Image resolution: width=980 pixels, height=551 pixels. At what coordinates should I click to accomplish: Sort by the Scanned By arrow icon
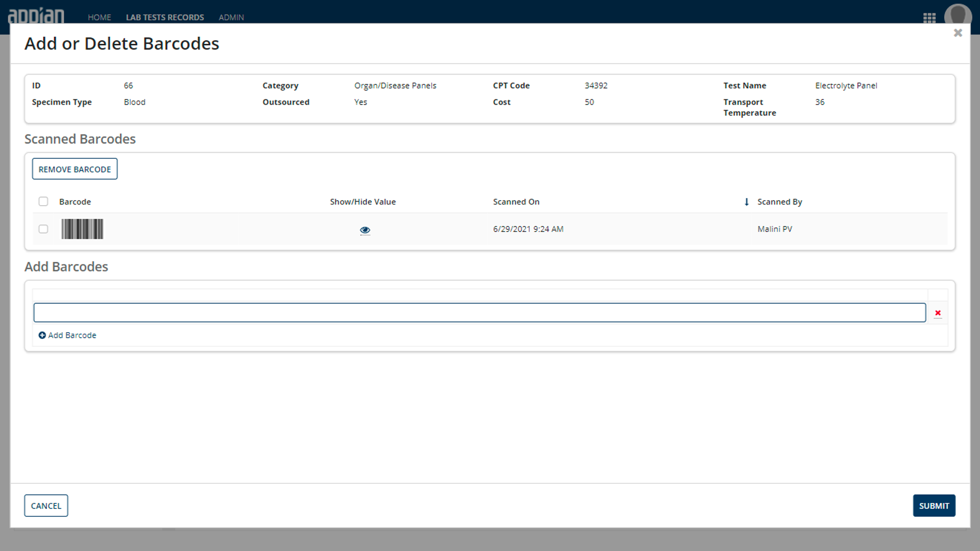click(x=746, y=202)
